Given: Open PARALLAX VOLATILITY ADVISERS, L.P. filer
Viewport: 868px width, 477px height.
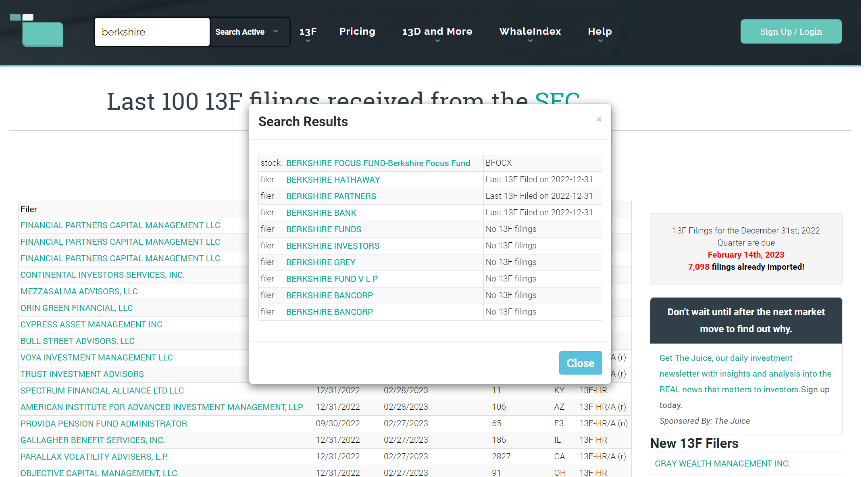Looking at the screenshot, I should pyautogui.click(x=94, y=457).
